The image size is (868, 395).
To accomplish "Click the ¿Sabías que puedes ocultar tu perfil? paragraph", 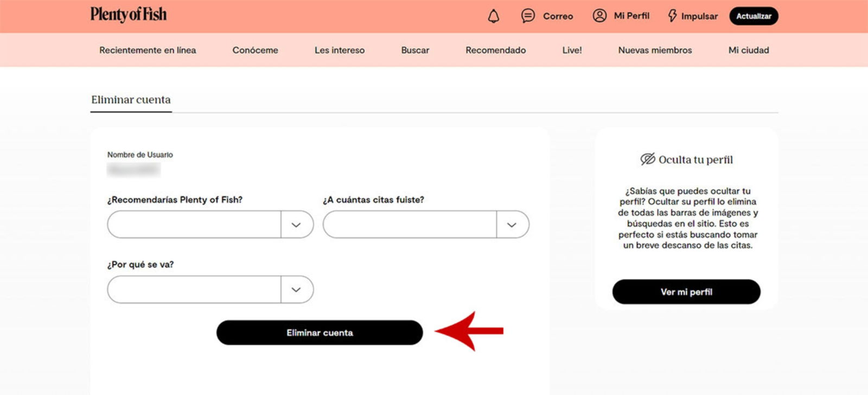I will pos(687,218).
